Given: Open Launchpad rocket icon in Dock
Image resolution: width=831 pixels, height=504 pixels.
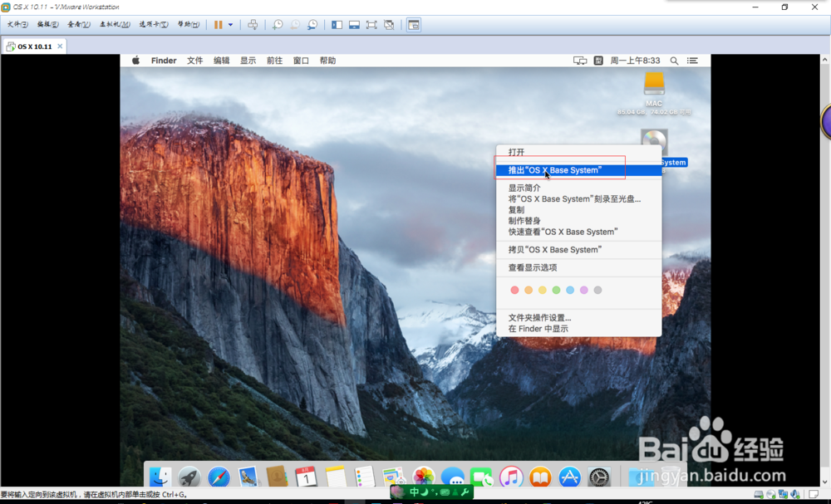Looking at the screenshot, I should [189, 477].
